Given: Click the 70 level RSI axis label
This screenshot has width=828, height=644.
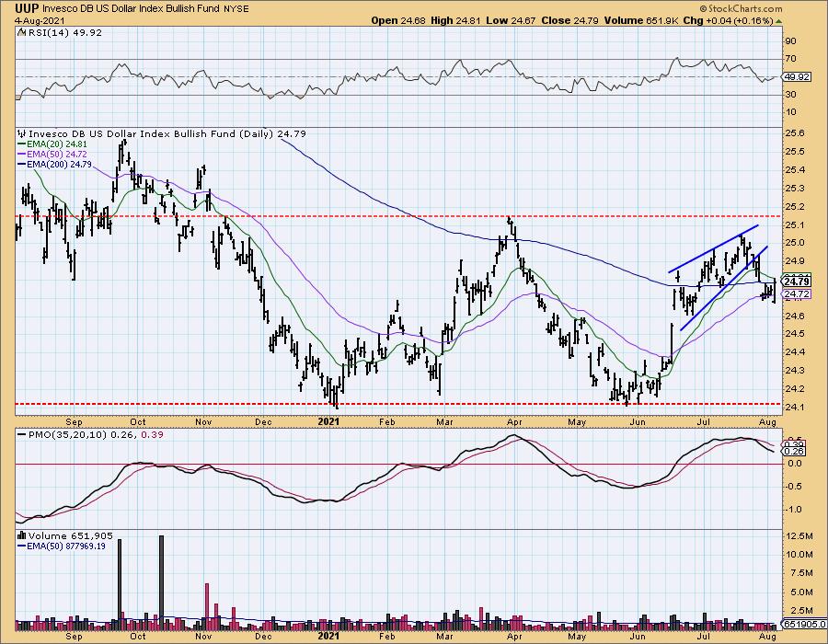Looking at the screenshot, I should click(791, 59).
